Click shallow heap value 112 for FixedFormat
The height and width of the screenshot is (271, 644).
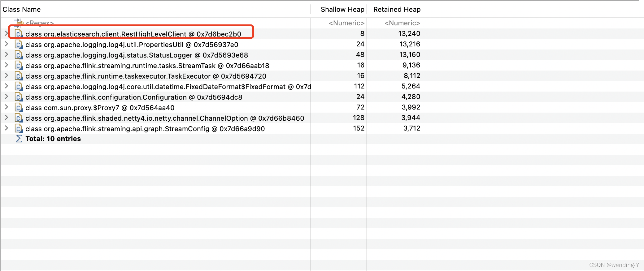pos(359,86)
